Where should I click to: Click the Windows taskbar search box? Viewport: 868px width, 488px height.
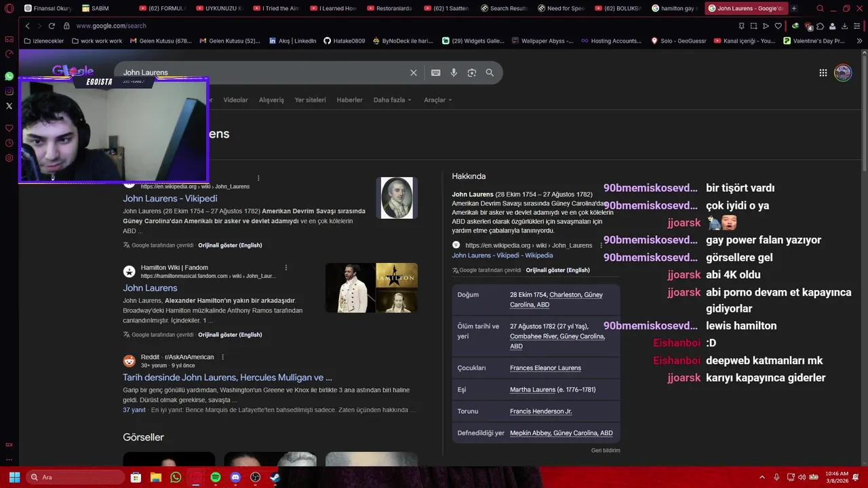(x=75, y=477)
